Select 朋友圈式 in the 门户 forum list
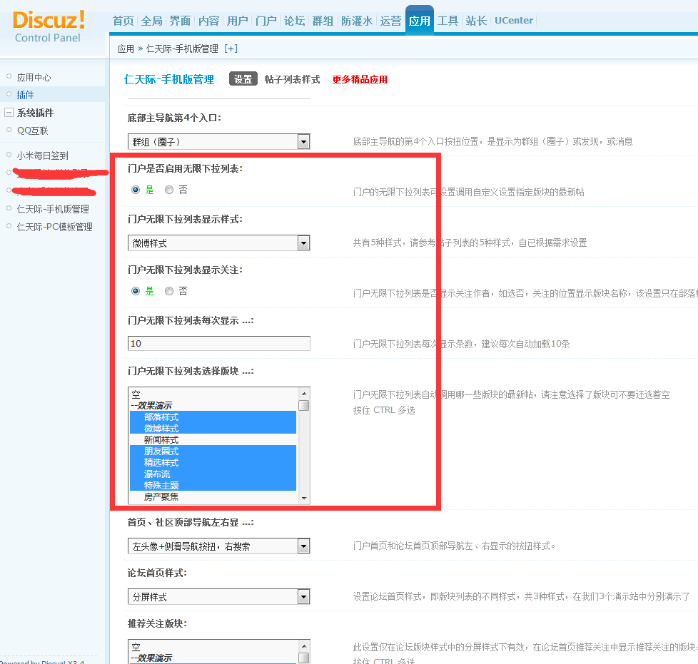The image size is (698, 664). 213,451
